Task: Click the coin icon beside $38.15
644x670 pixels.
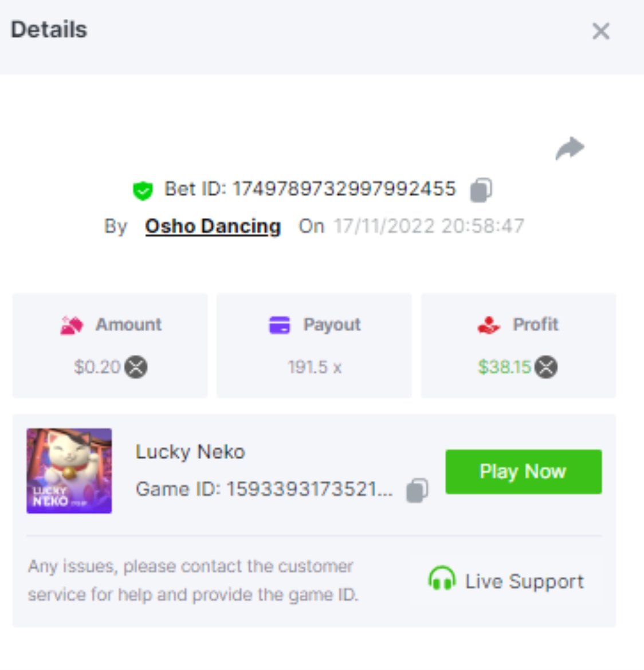Action: point(546,367)
